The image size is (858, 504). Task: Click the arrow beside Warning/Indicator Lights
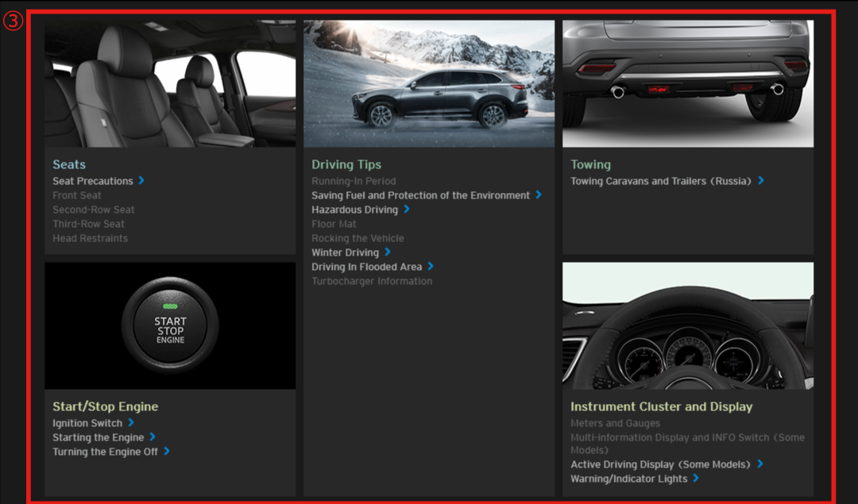tap(696, 479)
